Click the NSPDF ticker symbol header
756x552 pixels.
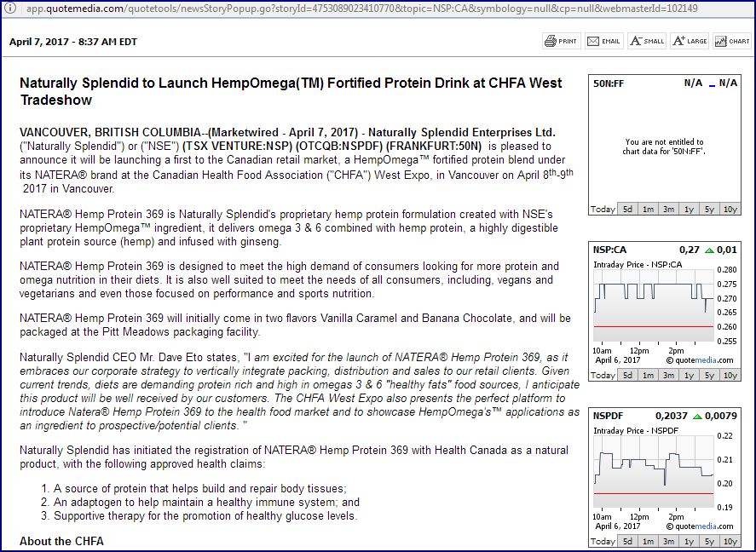tap(608, 416)
